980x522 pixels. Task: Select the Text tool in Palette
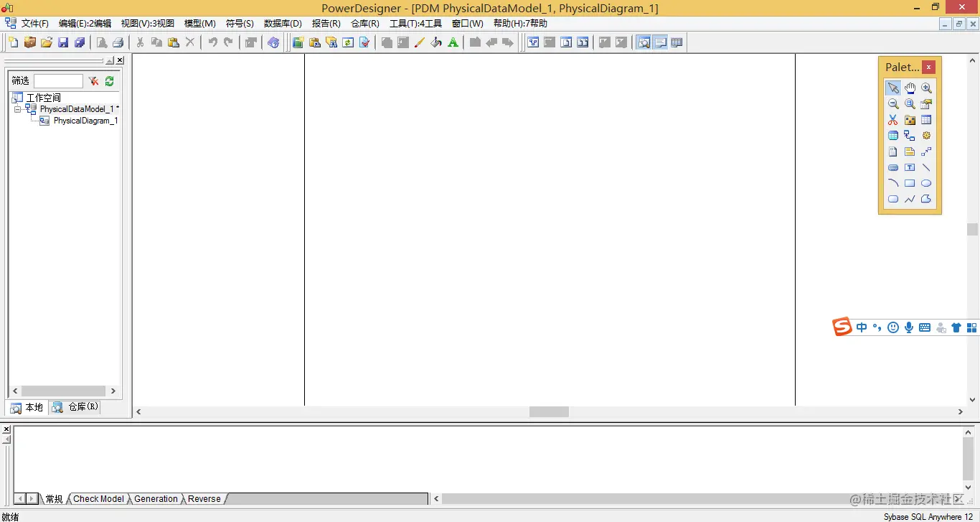910,167
